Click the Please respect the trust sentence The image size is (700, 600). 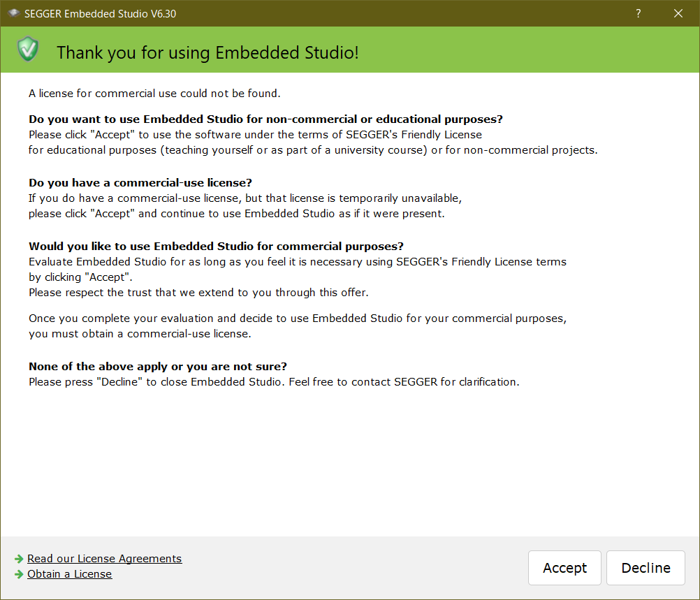coord(198,293)
